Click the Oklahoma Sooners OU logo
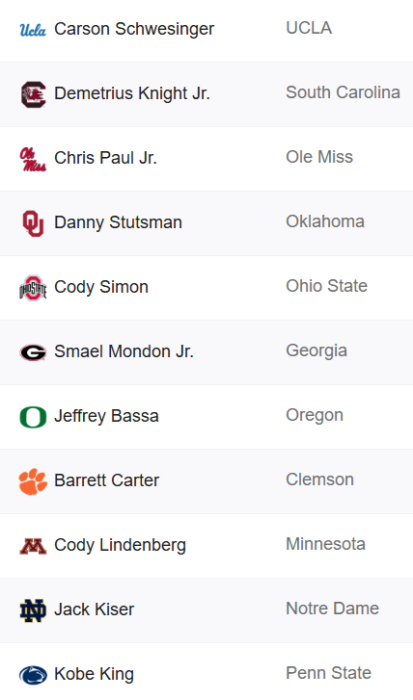 tap(33, 223)
